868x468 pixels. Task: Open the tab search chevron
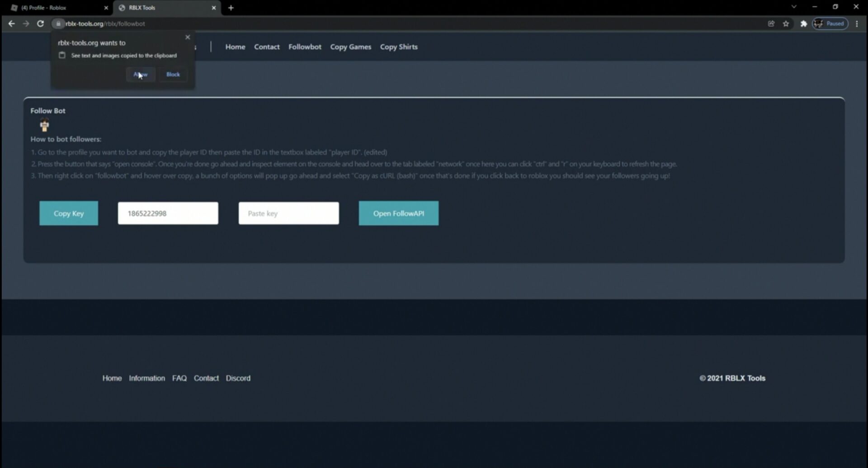click(794, 7)
